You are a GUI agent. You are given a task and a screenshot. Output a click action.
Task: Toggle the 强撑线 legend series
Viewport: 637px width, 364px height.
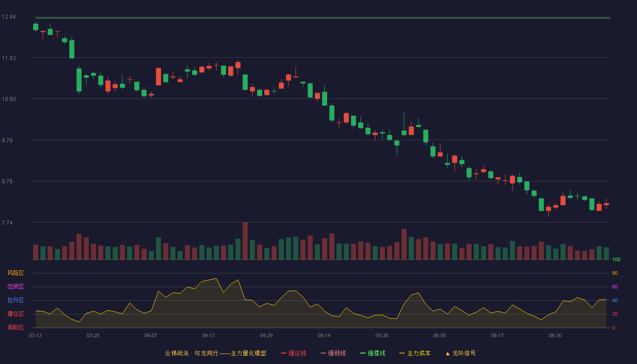(373, 353)
